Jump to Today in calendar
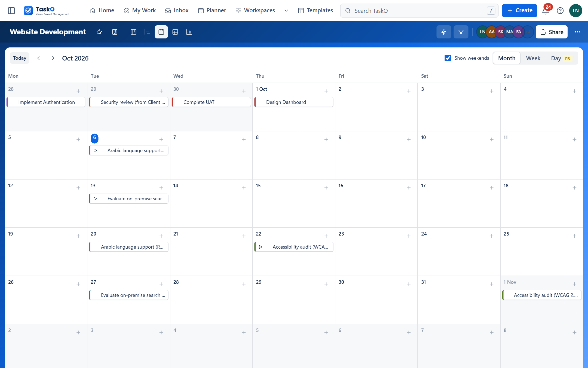This screenshot has height=368, width=588. pos(20,58)
